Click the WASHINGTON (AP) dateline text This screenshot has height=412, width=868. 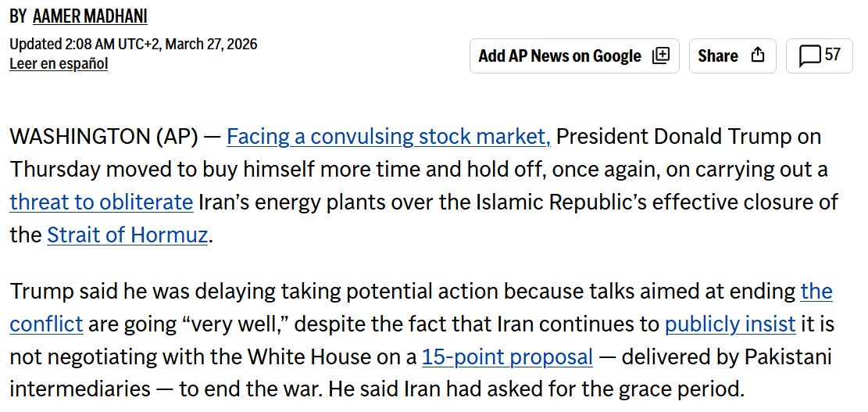click(103, 137)
